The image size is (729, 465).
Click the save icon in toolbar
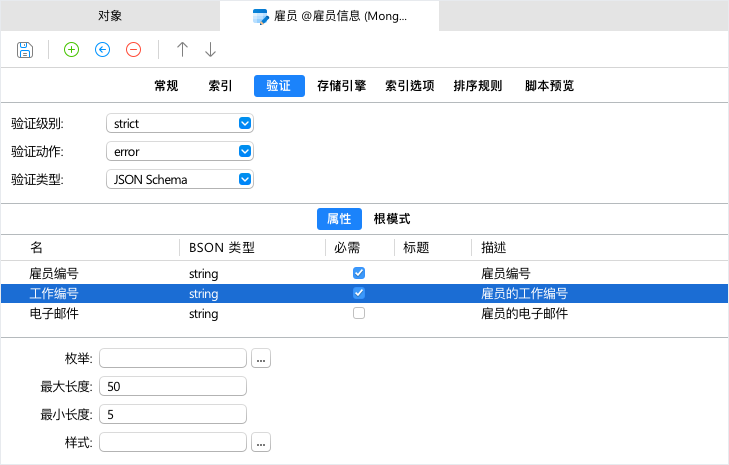pyautogui.click(x=25, y=50)
